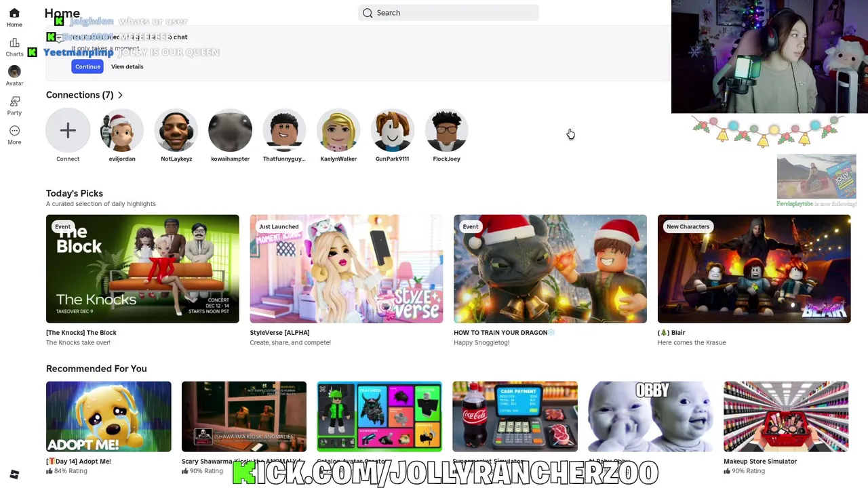Open Thatfunnyguy's avatar profile

284,130
